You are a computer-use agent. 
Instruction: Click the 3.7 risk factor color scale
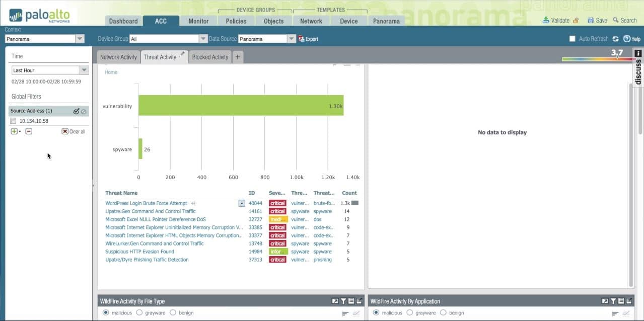(599, 59)
